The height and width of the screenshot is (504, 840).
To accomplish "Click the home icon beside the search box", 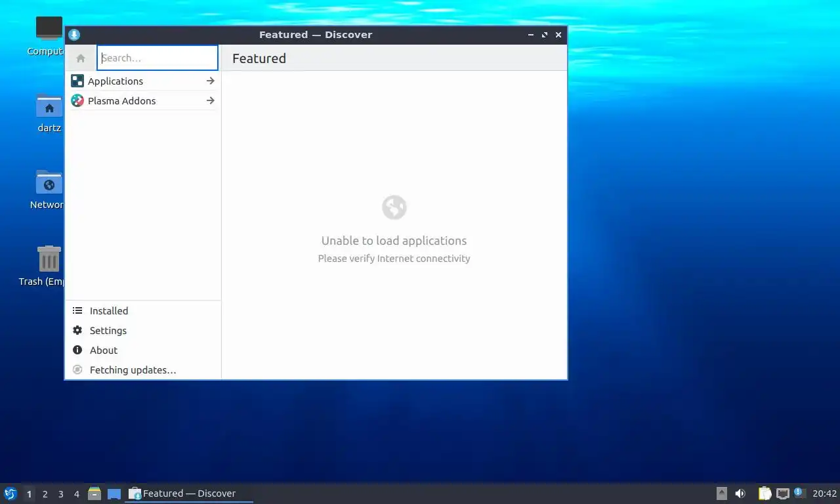I will click(81, 58).
